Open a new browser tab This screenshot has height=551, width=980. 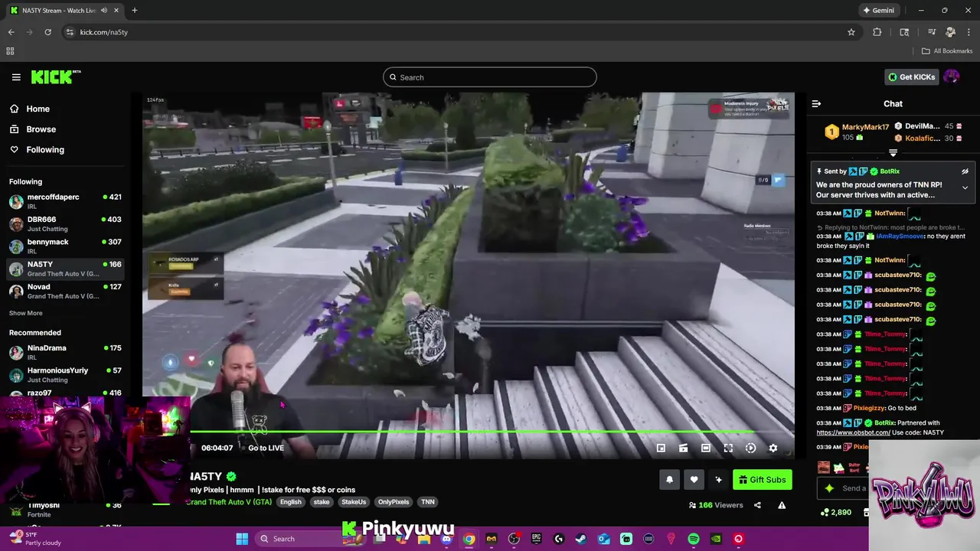coord(134,10)
